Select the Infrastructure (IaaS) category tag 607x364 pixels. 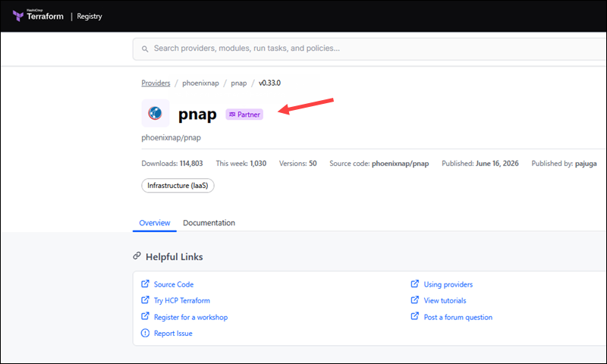(178, 186)
